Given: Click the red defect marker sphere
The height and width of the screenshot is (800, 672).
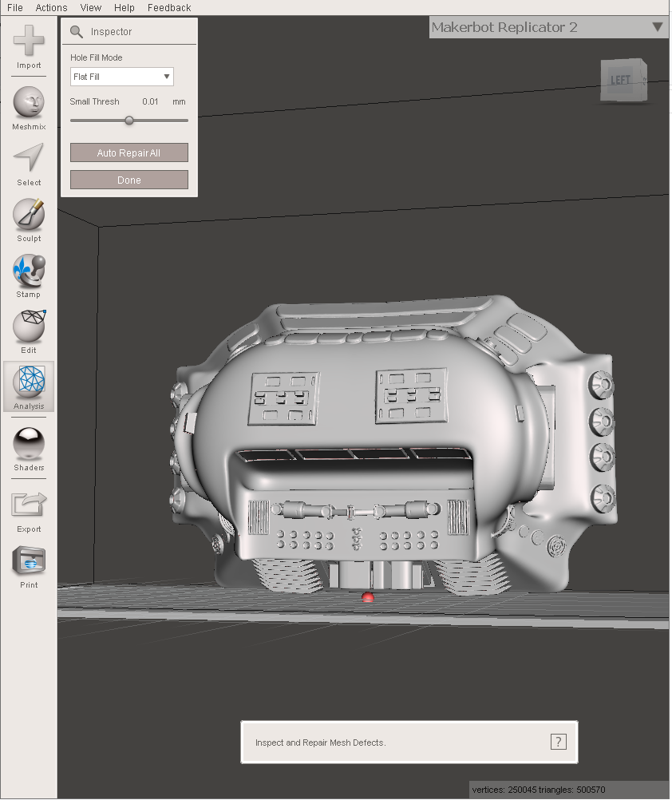Looking at the screenshot, I should pos(367,597).
